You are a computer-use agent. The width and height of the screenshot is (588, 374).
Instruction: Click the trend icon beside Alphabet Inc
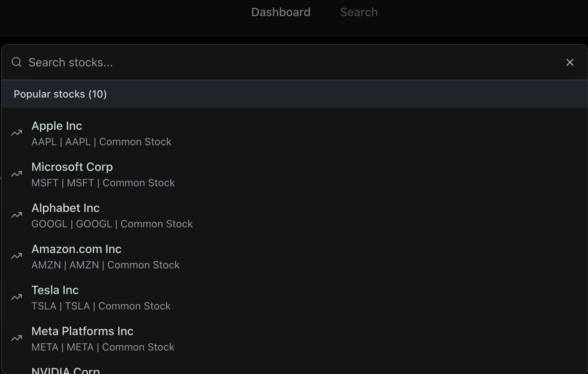pos(17,215)
